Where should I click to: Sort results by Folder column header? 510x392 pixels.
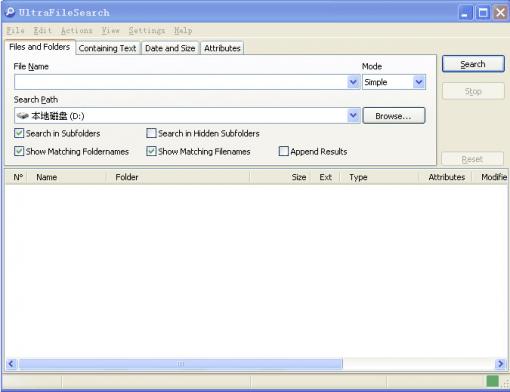178,177
